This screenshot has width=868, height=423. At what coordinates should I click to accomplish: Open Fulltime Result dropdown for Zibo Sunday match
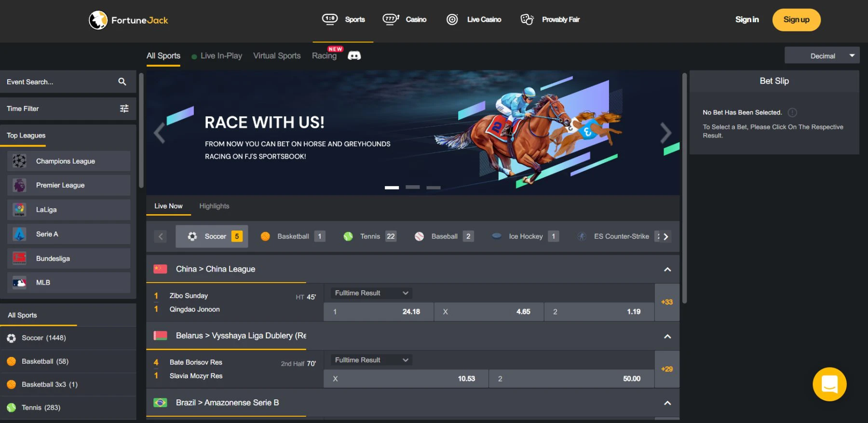(x=371, y=293)
